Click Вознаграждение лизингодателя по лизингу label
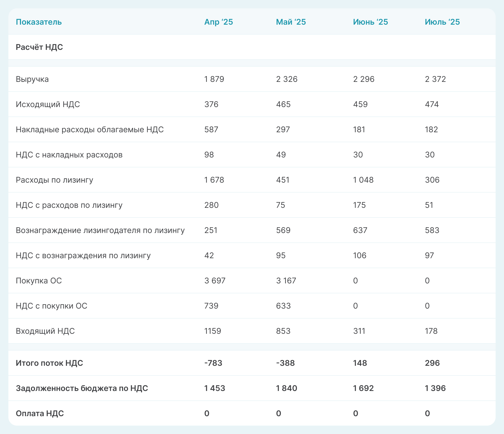Screen dimensions: 504x434 point(100,230)
